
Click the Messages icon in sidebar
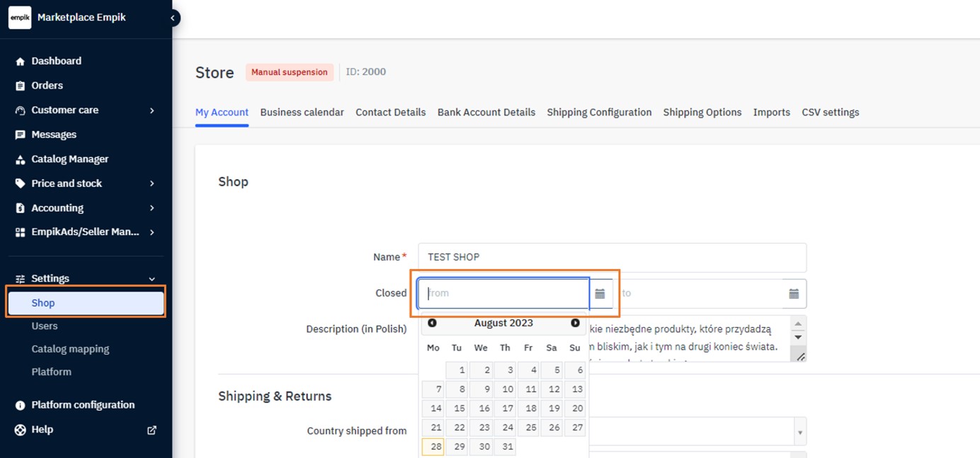point(20,134)
